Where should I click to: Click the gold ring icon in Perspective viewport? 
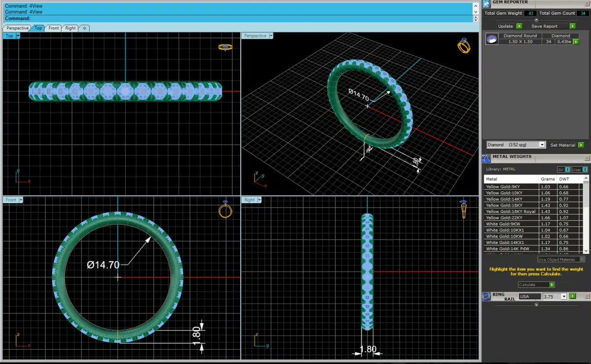464,45
